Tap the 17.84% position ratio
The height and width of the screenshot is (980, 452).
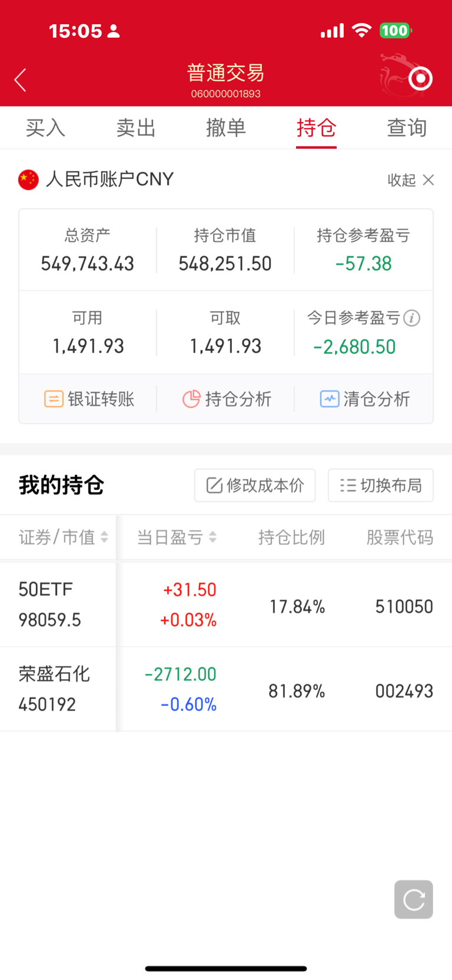[x=297, y=606]
